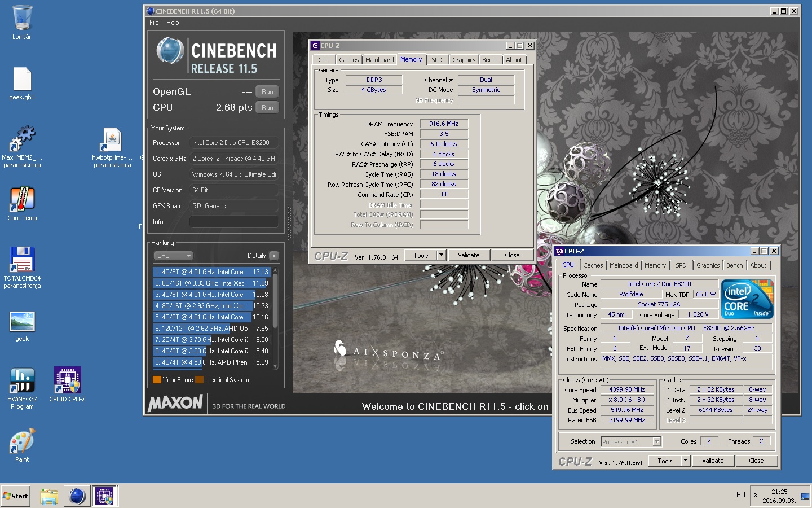
Task: Open the file explorer taskbar icon
Action: click(49, 496)
